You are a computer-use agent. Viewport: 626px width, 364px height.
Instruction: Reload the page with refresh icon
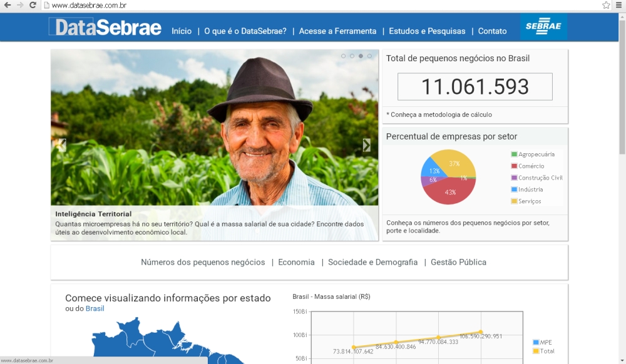[33, 5]
